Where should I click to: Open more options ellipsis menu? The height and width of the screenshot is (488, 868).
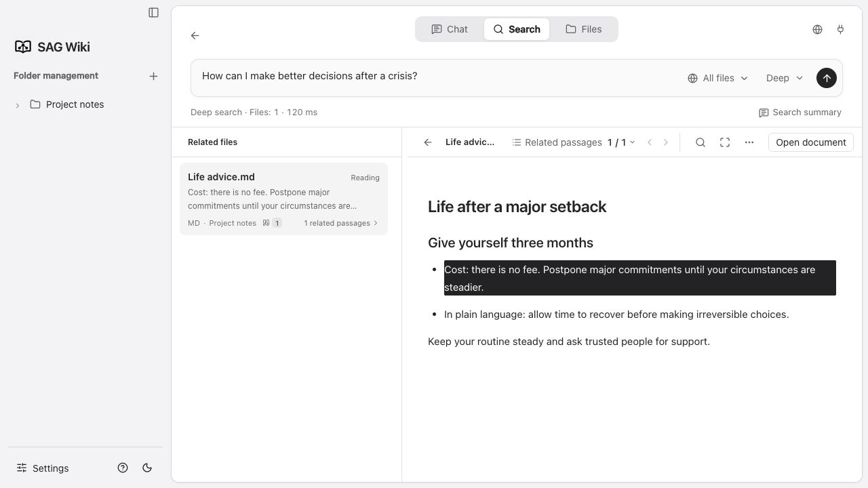[749, 142]
